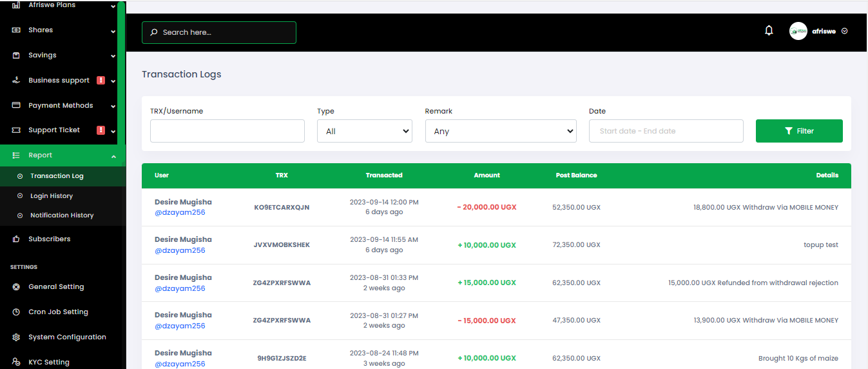Click the Transaction Log bullet icon

(20, 176)
